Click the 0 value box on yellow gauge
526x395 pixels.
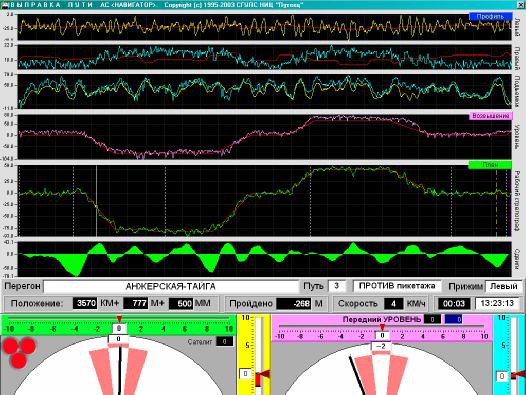click(245, 374)
